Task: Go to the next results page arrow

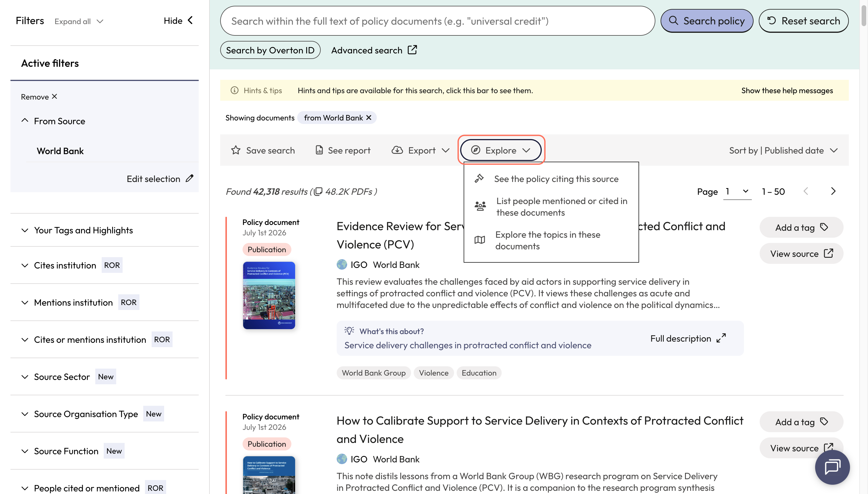Action: pyautogui.click(x=833, y=191)
